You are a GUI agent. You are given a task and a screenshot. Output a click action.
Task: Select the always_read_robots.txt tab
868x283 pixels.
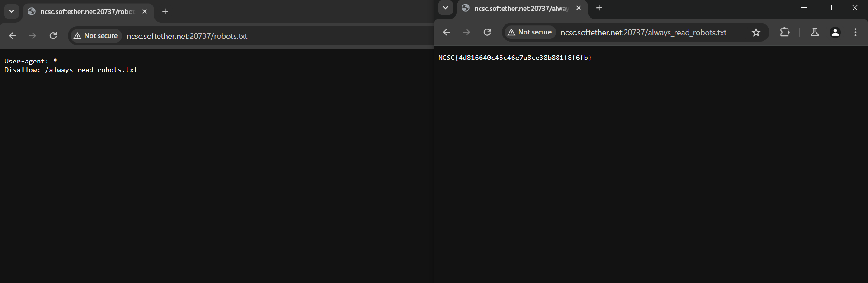pyautogui.click(x=521, y=8)
